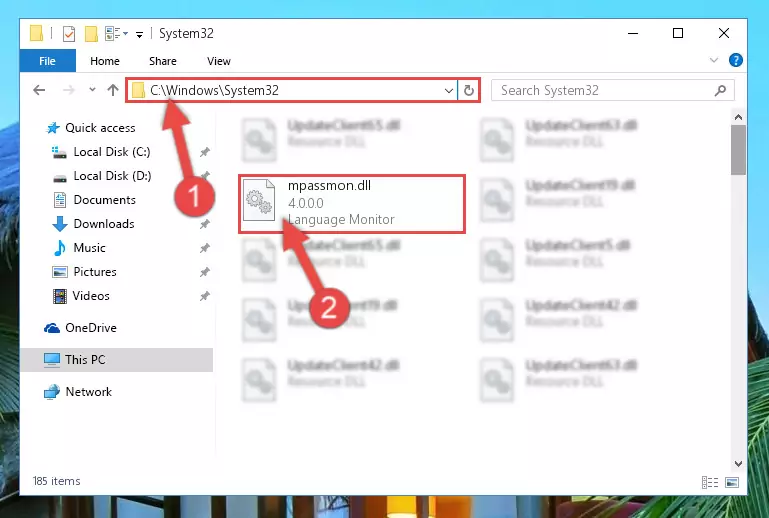
Task: Click the search magnifier icon
Action: [x=720, y=90]
